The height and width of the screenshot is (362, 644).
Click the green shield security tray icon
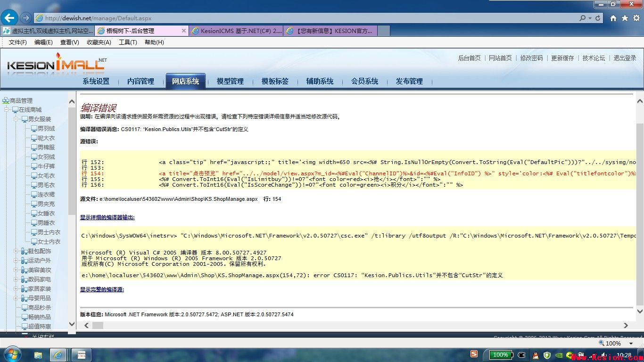547,355
